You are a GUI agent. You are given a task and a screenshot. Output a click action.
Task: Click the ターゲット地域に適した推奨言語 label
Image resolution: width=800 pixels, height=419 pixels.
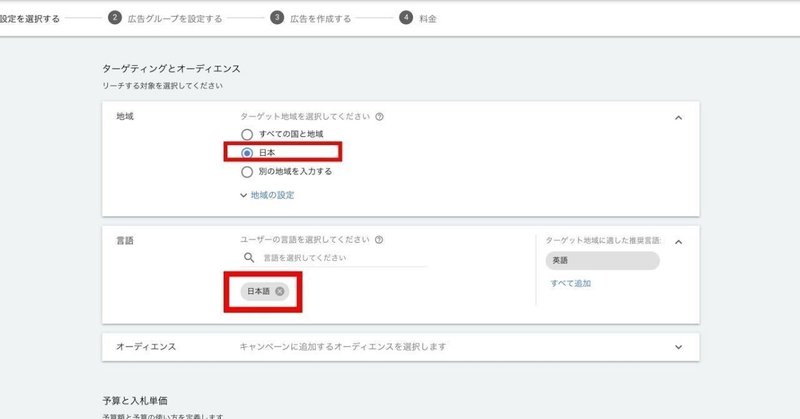tap(603, 240)
